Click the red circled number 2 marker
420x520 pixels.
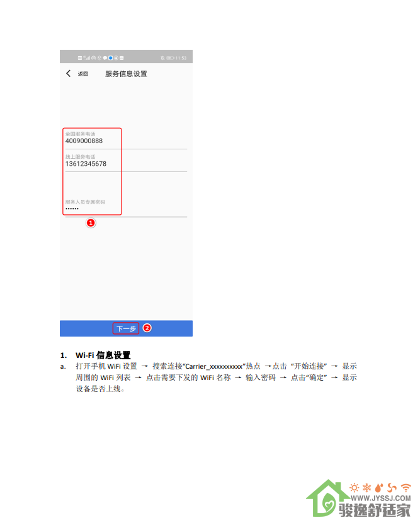147,328
